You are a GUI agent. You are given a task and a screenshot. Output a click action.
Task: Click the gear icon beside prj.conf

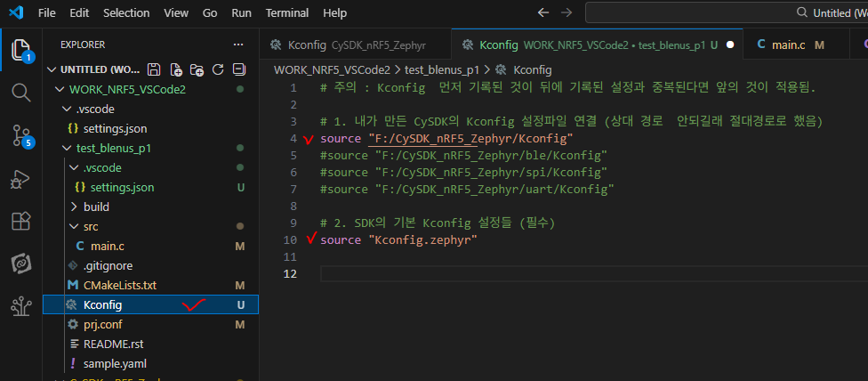coord(72,324)
